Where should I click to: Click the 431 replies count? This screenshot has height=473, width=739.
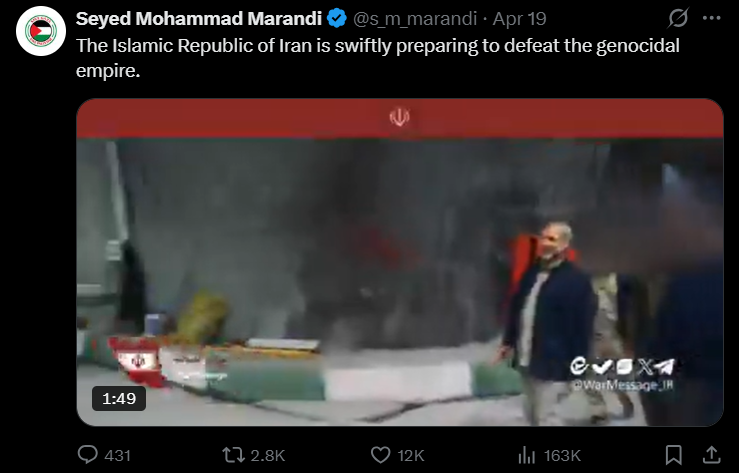[x=117, y=456]
